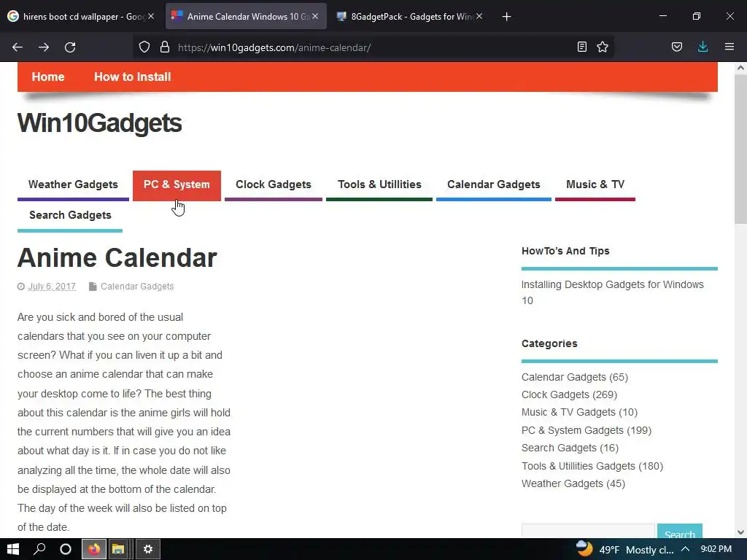Screen dimensions: 747x560
Task: Open the Music & TV category tab
Action: [x=595, y=184]
